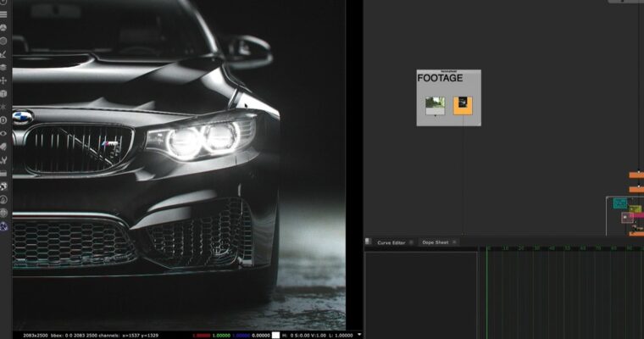Click the 2083x2500 resolution readout

(36, 336)
